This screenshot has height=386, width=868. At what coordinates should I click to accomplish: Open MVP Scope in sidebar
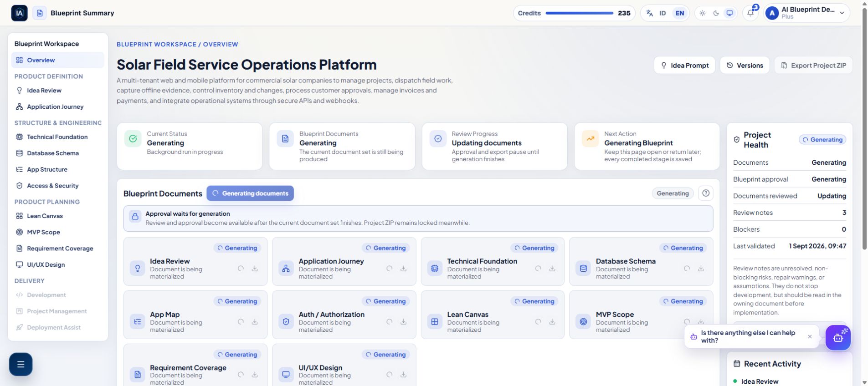pyautogui.click(x=58, y=232)
